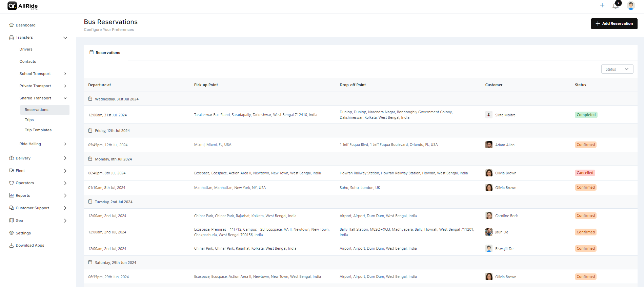Open the user profile avatar

tap(631, 5)
